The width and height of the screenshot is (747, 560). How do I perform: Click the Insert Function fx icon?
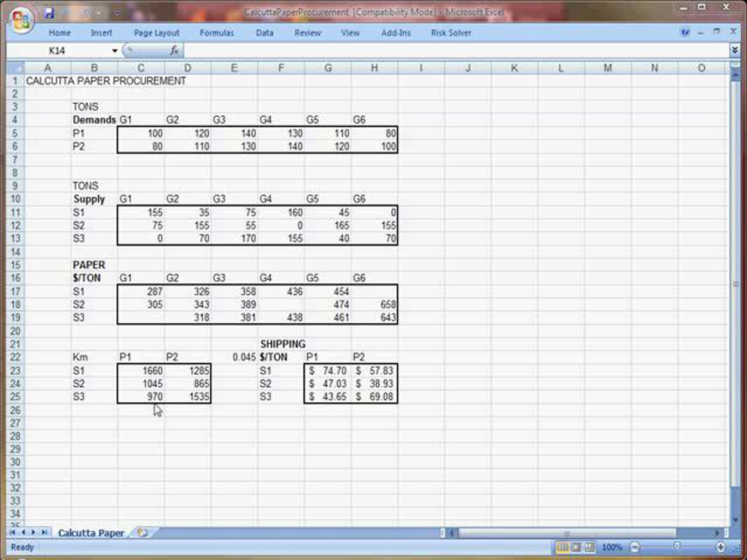[174, 51]
